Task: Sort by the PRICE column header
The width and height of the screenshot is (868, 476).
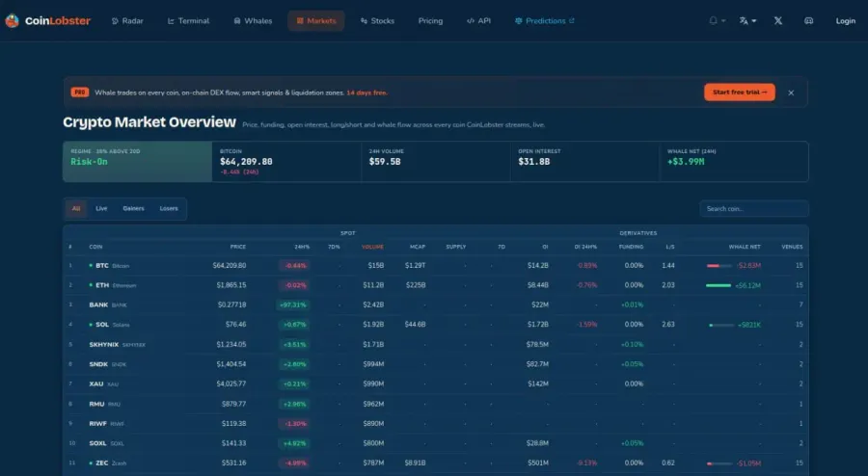Action: 238,247
